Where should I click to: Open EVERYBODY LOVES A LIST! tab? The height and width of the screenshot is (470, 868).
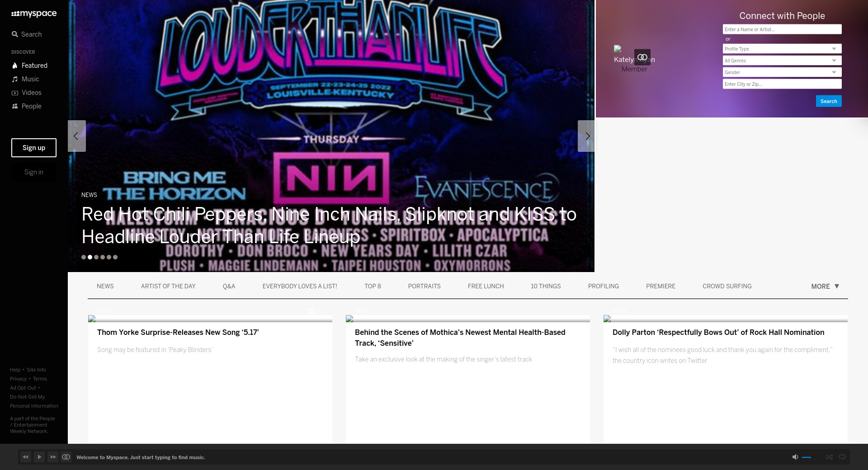300,287
